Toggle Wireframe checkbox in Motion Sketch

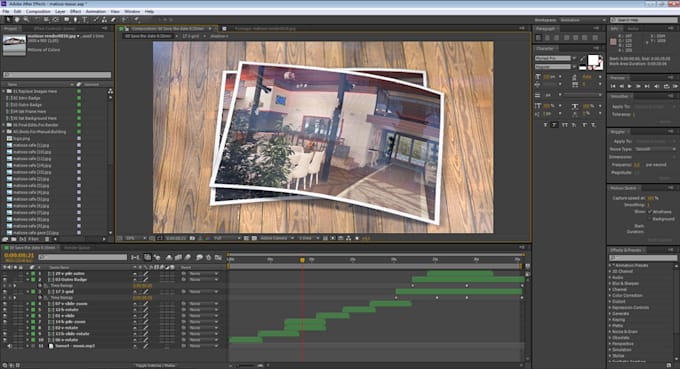[x=650, y=212]
